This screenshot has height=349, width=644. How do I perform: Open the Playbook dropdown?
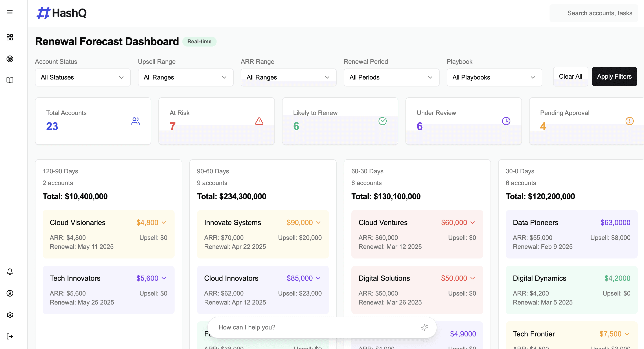pyautogui.click(x=494, y=77)
